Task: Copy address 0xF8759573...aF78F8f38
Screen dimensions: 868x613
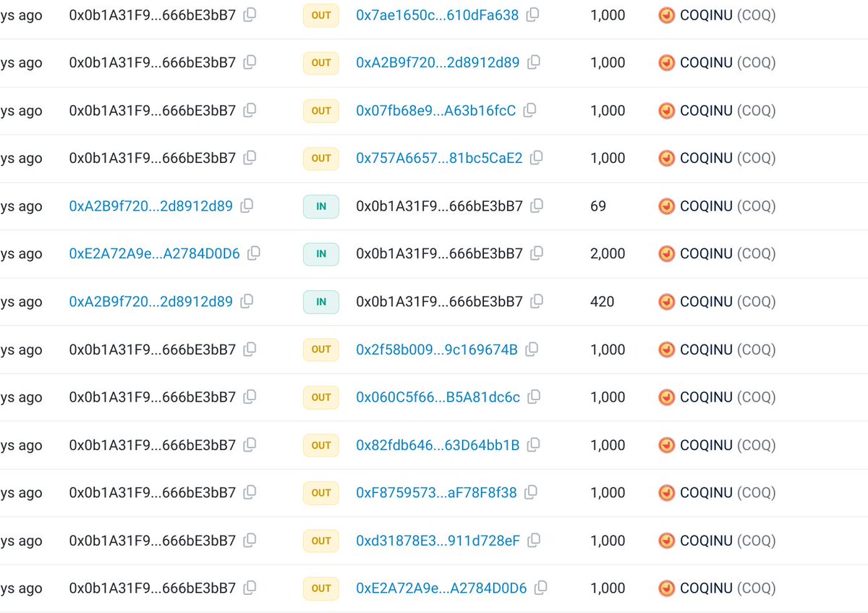Action: 530,492
